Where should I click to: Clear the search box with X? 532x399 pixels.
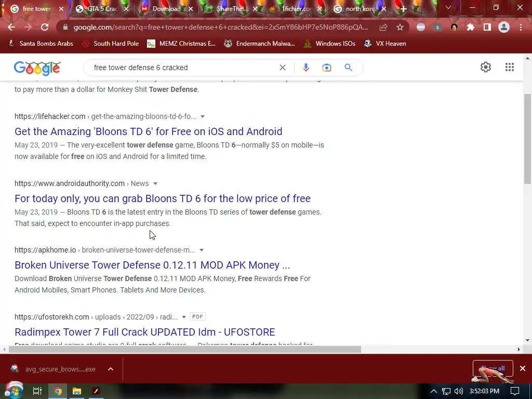pos(282,68)
